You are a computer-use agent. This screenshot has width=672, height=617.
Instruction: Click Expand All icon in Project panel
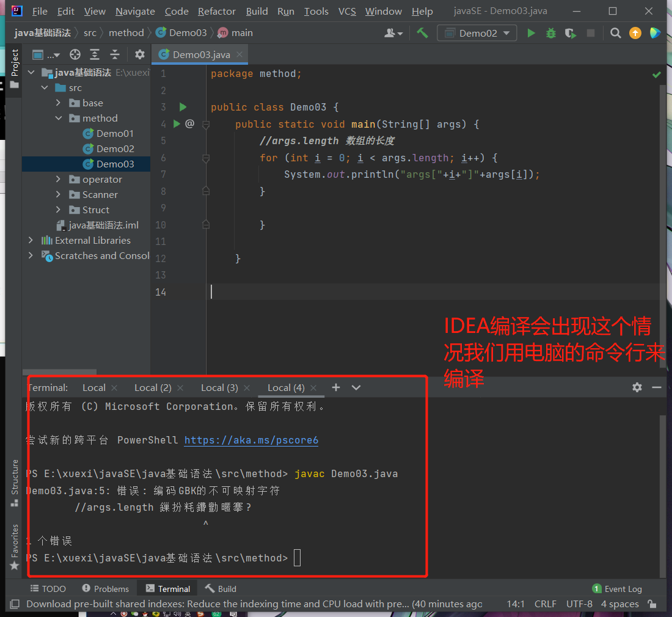(95, 54)
